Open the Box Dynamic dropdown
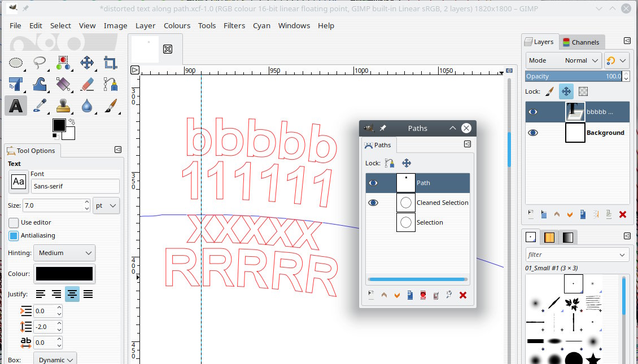 coord(55,359)
